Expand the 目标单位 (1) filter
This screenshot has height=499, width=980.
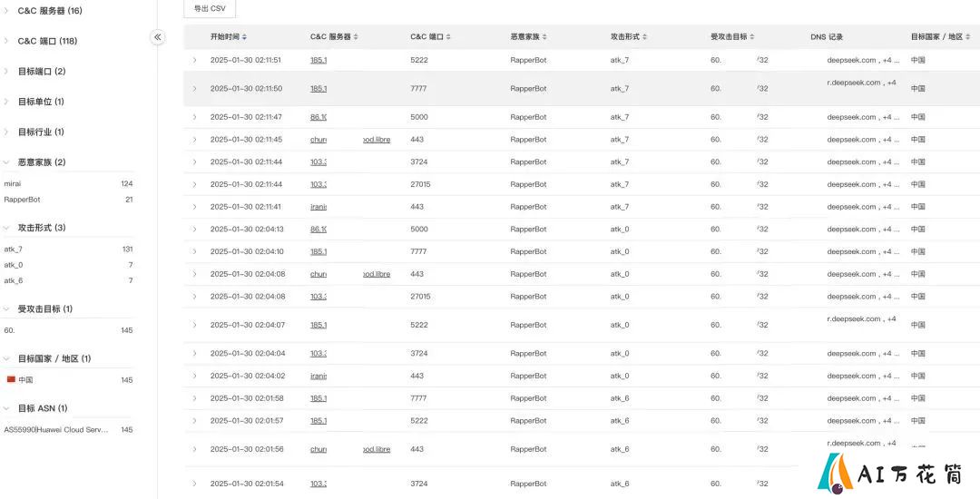(6, 102)
